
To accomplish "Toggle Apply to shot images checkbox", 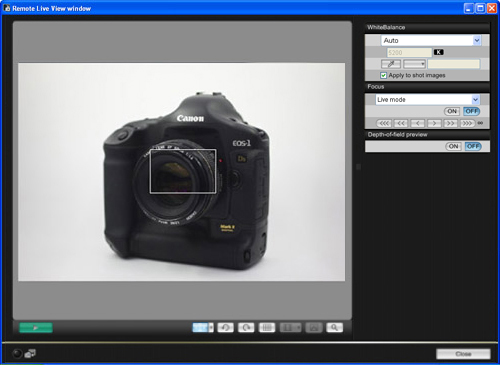I will tap(384, 75).
